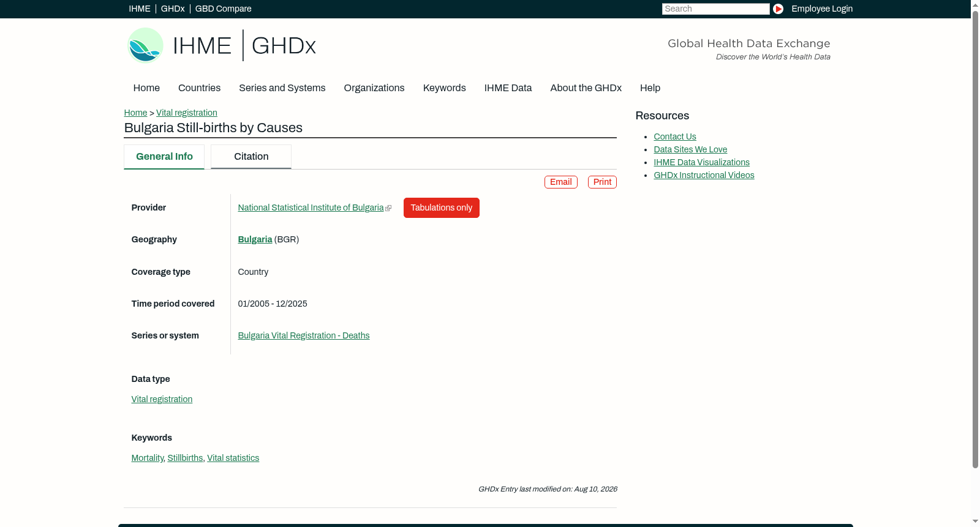Open National Statistical Institute of Bulgaria link

click(311, 208)
